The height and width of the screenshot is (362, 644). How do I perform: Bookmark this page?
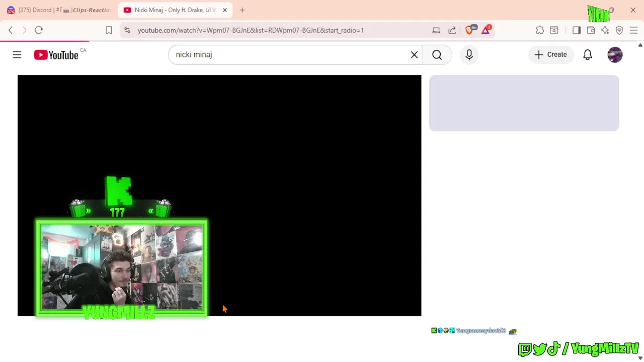point(109,30)
